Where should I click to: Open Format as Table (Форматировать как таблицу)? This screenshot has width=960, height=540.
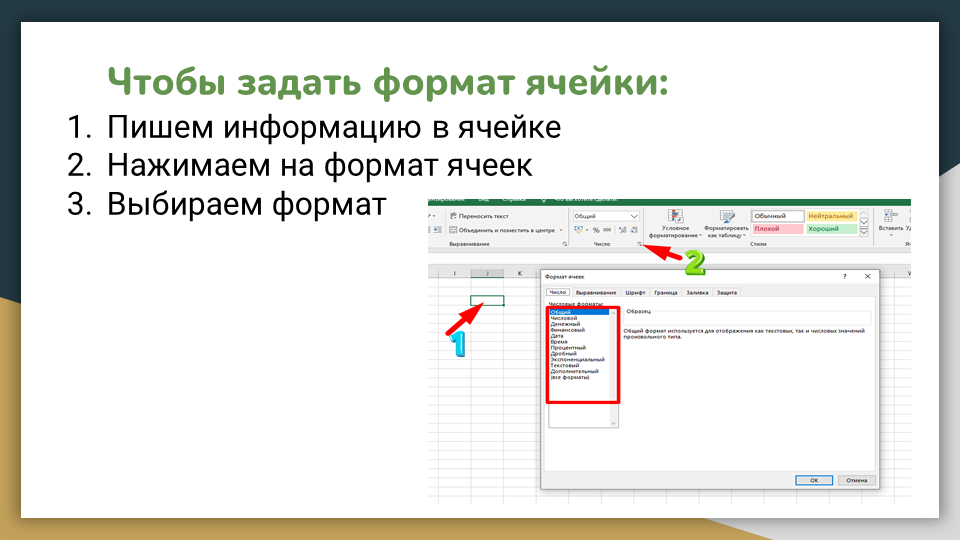[x=727, y=223]
